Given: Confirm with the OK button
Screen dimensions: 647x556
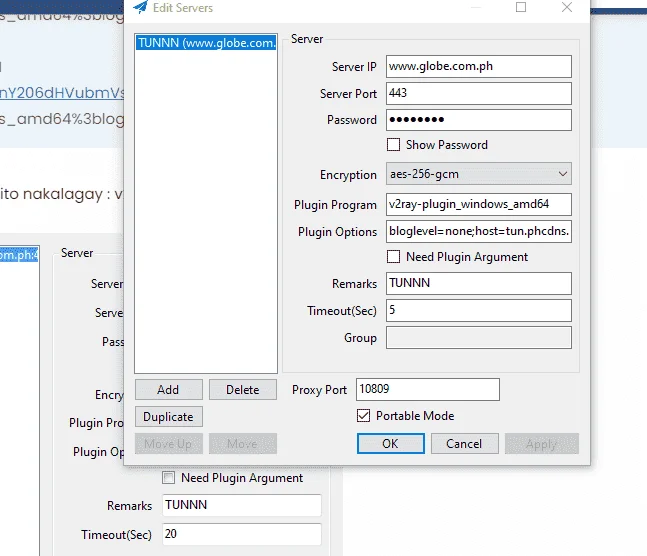Looking at the screenshot, I should 390,444.
